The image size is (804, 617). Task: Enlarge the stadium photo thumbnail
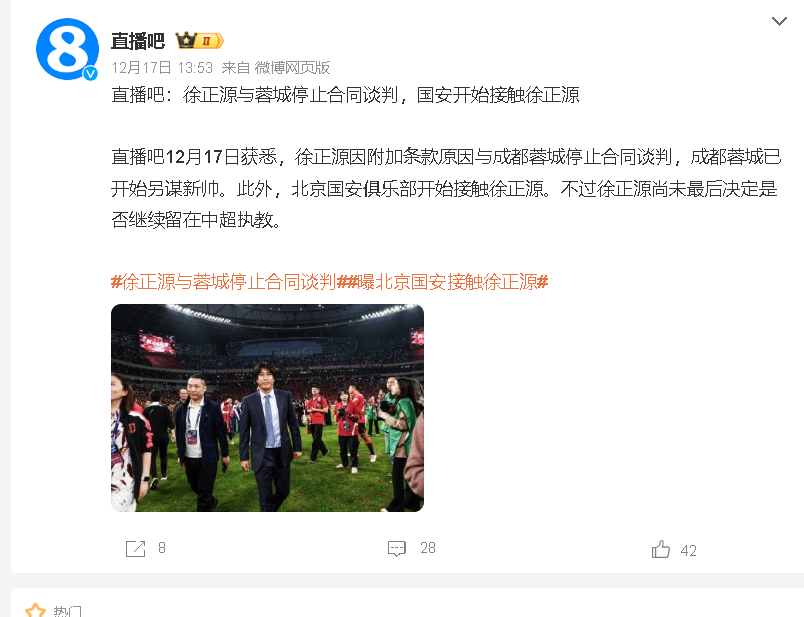[x=267, y=408]
